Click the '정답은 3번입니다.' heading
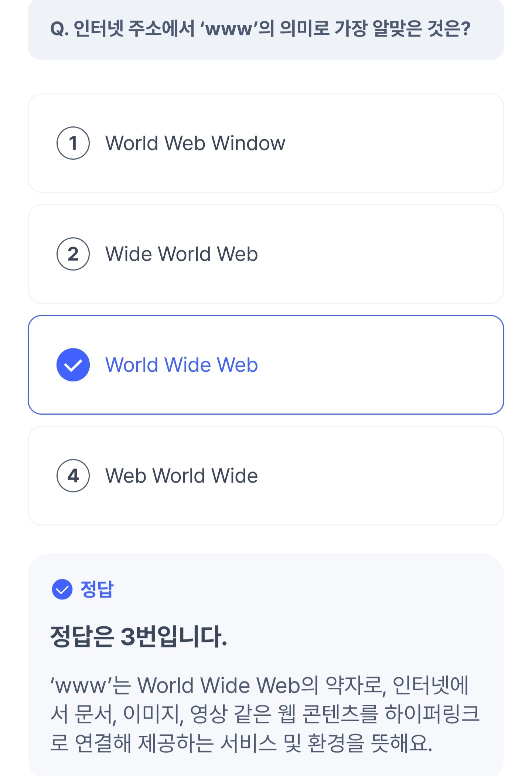Image resolution: width=532 pixels, height=776 pixels. point(139,636)
